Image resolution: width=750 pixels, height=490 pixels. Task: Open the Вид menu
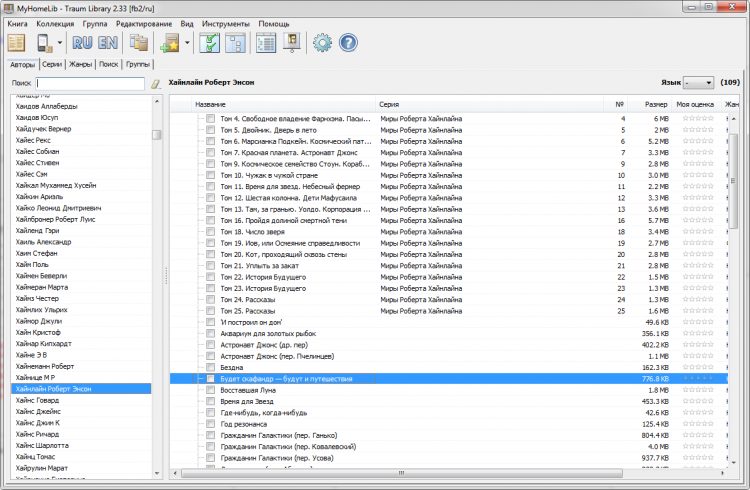pyautogui.click(x=187, y=23)
